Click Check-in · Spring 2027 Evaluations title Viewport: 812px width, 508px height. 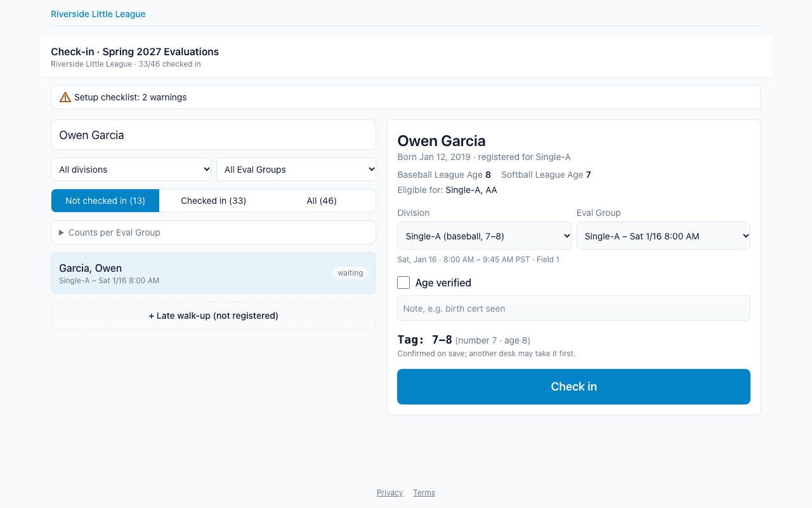pyautogui.click(x=135, y=51)
